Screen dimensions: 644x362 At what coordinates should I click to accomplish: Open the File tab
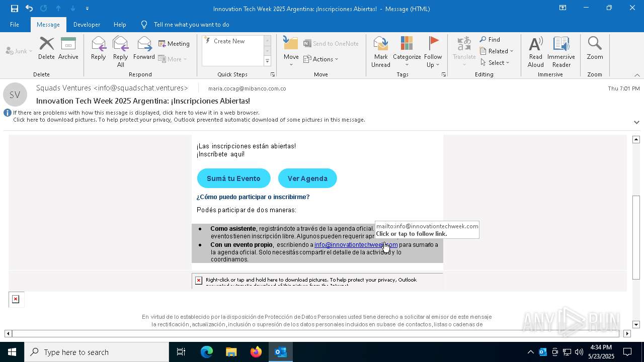click(x=15, y=24)
